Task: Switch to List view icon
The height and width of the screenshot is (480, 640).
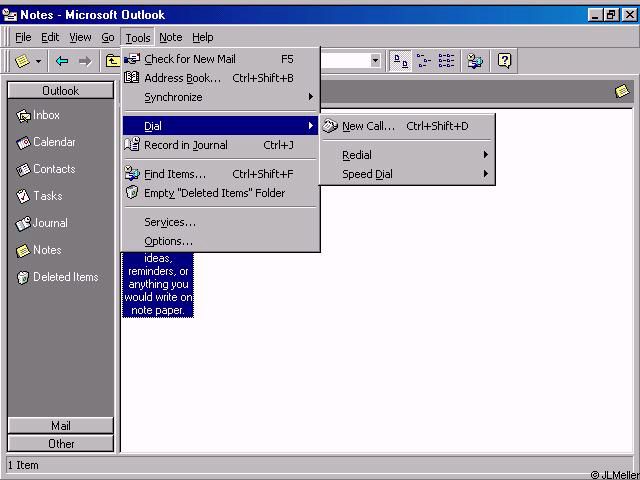Action: click(446, 61)
